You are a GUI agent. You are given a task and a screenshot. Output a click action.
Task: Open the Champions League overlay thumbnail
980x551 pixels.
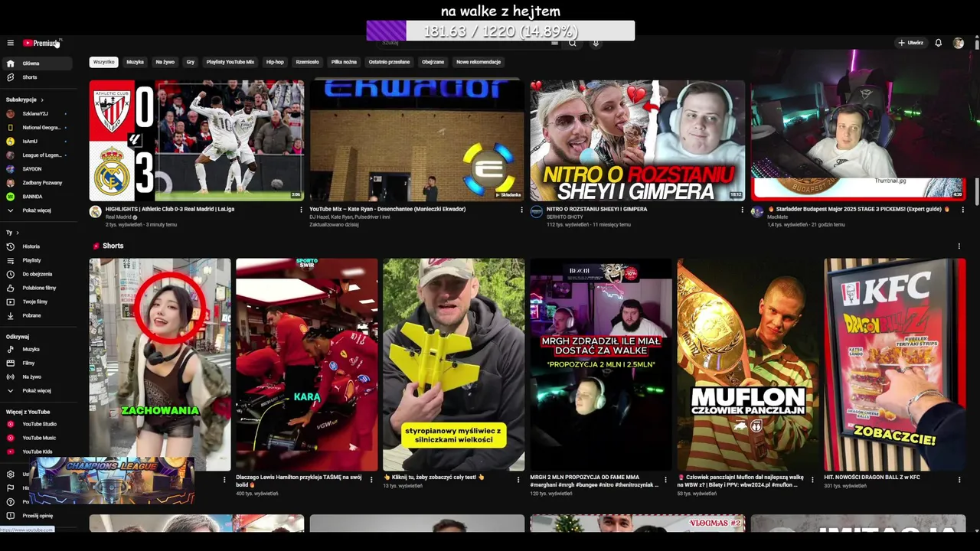tap(112, 481)
